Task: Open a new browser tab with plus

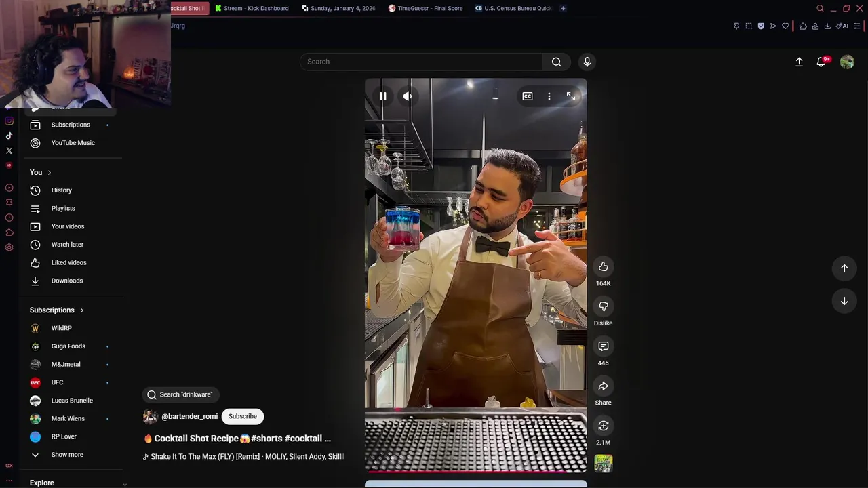Action: click(564, 8)
